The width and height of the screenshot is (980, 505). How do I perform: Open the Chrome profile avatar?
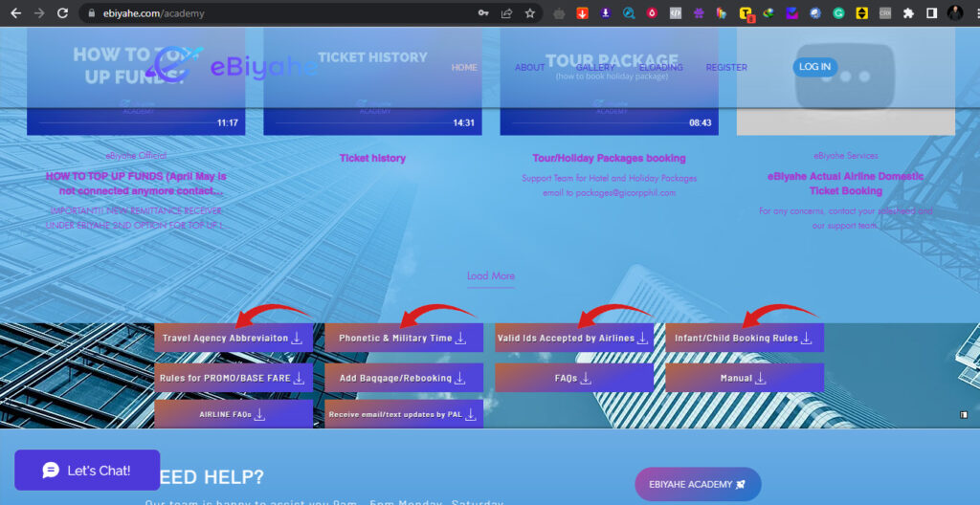955,13
